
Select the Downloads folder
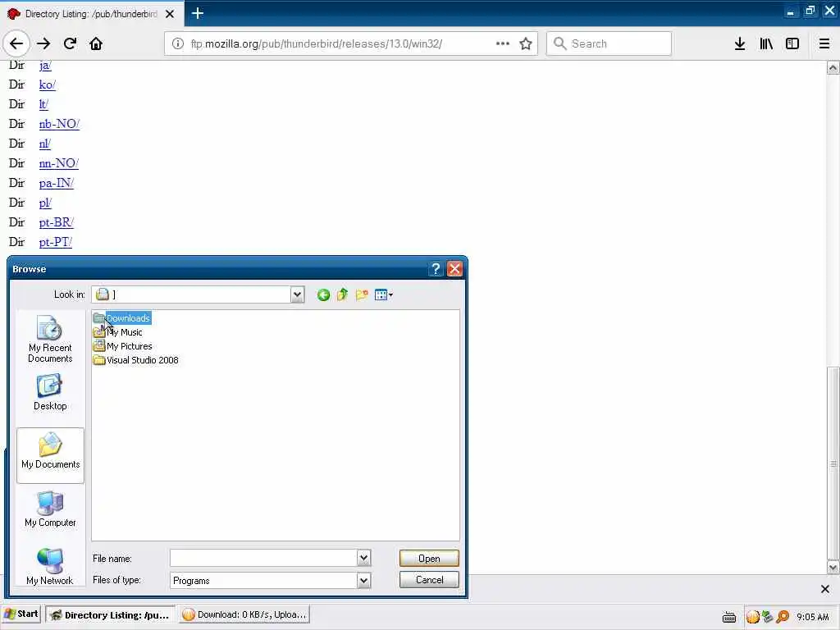point(121,318)
